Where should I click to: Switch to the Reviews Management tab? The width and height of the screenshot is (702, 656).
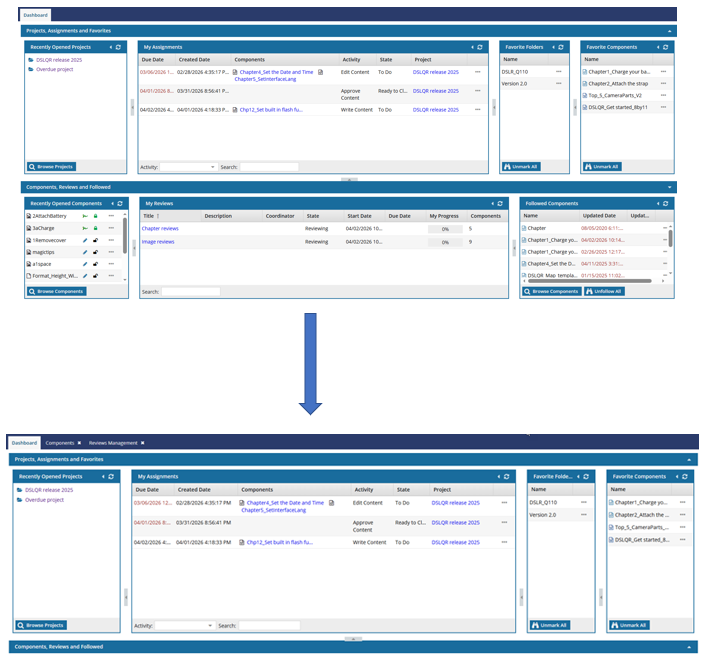(112, 442)
